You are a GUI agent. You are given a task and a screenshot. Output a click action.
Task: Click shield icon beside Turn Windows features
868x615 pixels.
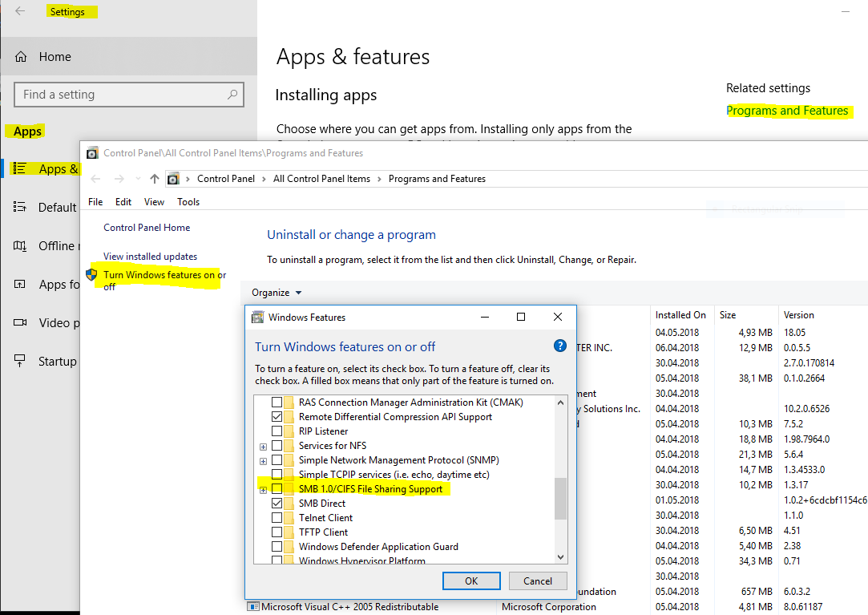pos(92,274)
